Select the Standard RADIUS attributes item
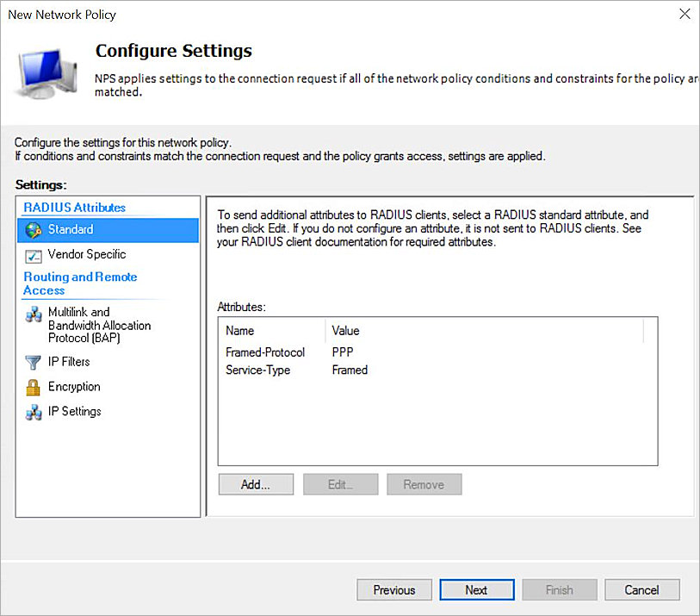Image resolution: width=700 pixels, height=616 pixels. click(x=71, y=229)
